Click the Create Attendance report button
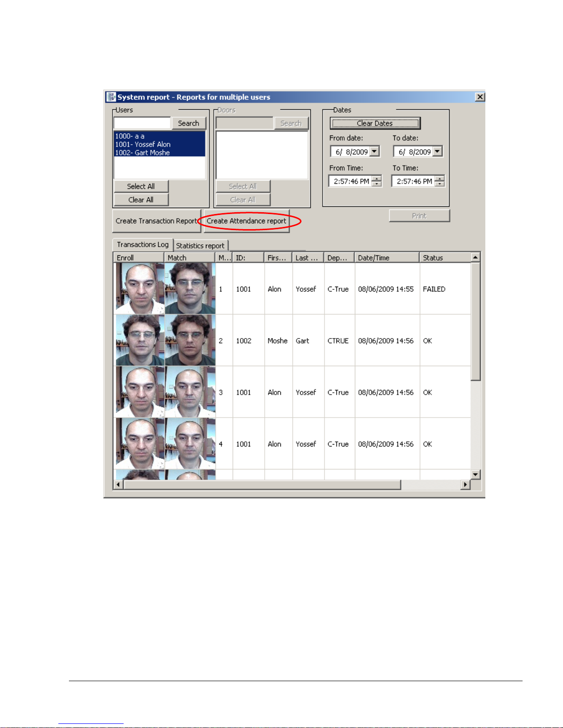Image resolution: width=563 pixels, height=728 pixels. (246, 221)
